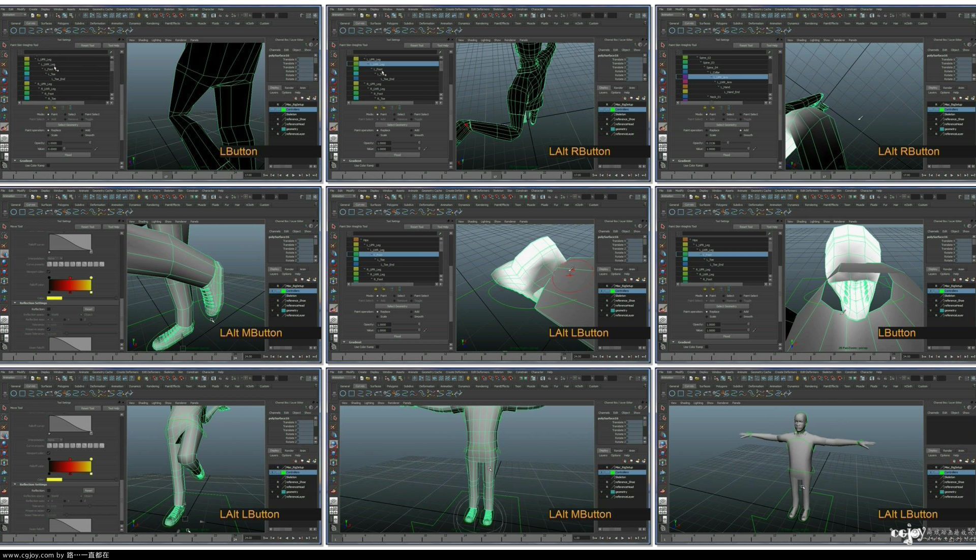976x560 pixels.
Task: Open Skeleton menu in T-pose character window
Action: tap(828, 372)
